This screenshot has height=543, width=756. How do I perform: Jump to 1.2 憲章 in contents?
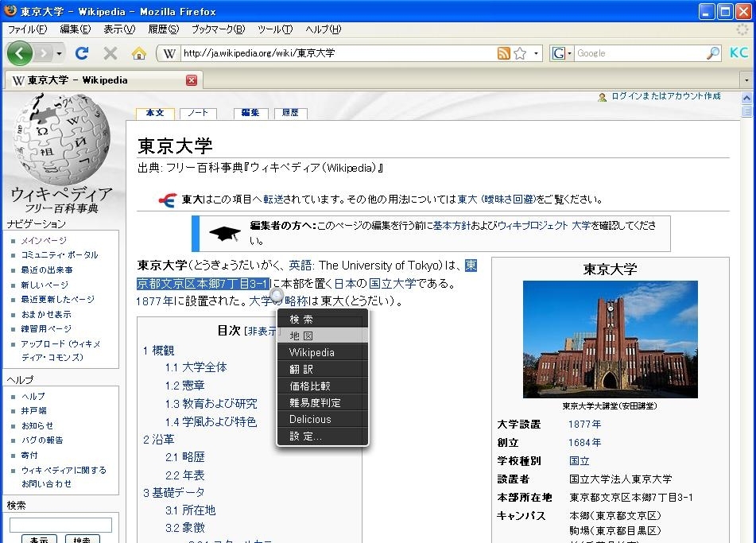185,386
